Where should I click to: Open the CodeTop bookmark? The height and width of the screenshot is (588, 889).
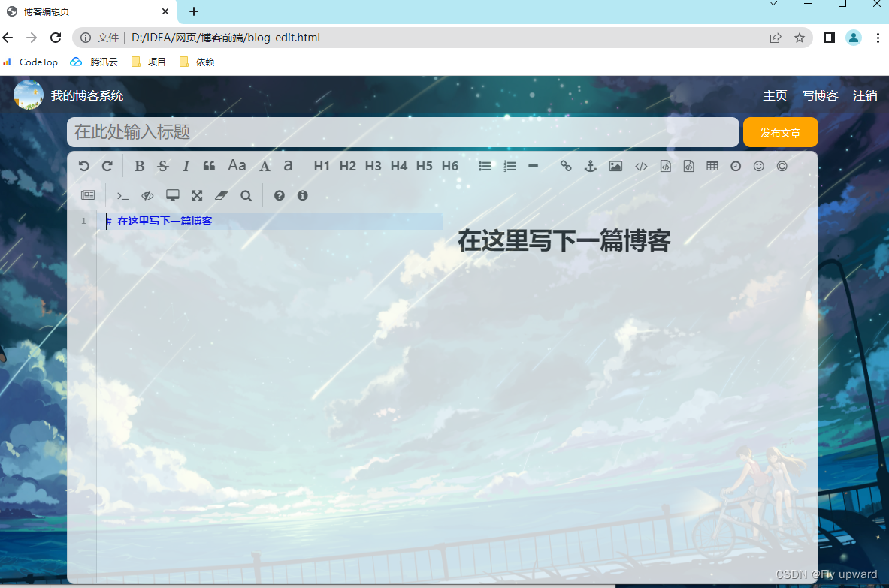(31, 62)
